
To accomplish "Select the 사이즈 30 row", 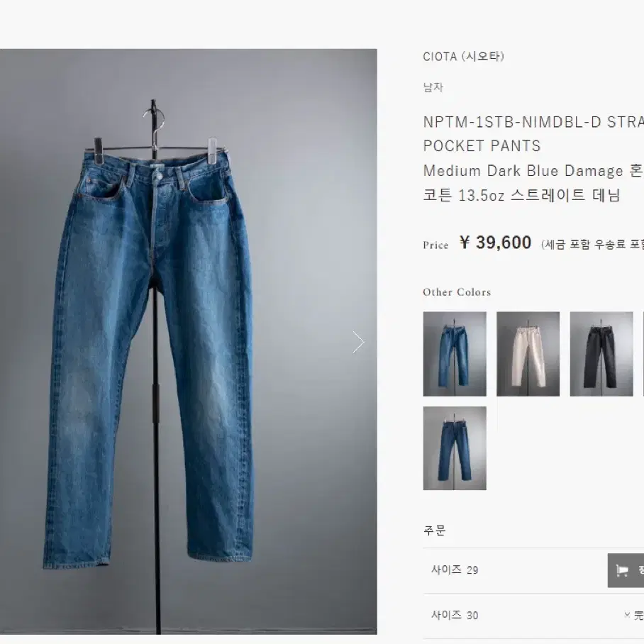I will (x=533, y=615).
